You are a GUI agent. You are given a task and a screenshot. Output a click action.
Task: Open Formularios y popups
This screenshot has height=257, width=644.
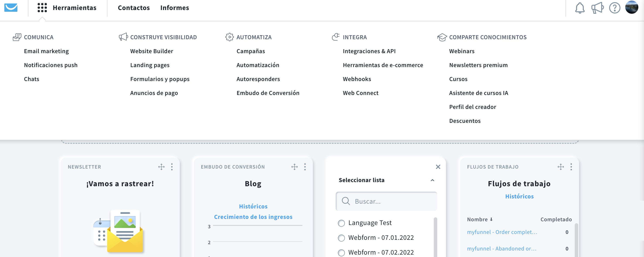(x=160, y=79)
